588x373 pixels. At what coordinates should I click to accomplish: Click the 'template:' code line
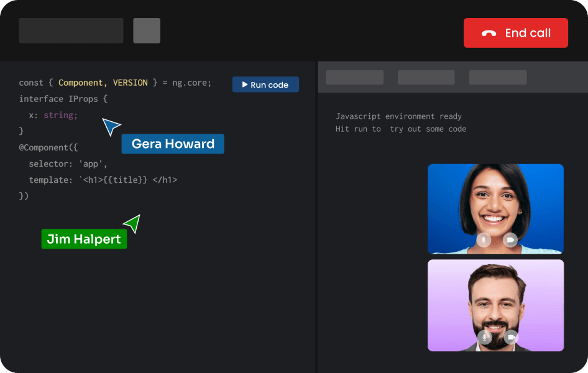pyautogui.click(x=103, y=180)
